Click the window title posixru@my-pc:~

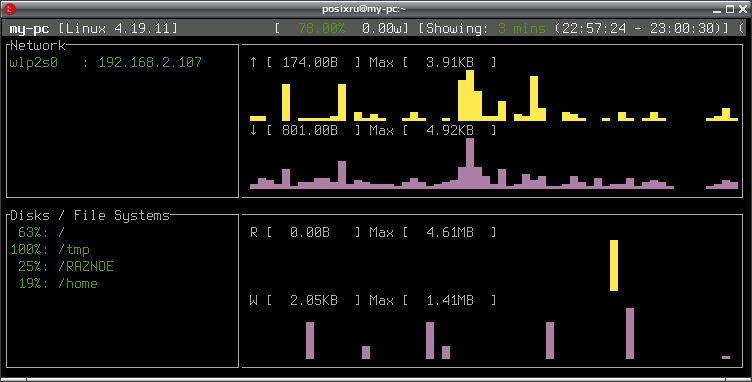tap(364, 9)
